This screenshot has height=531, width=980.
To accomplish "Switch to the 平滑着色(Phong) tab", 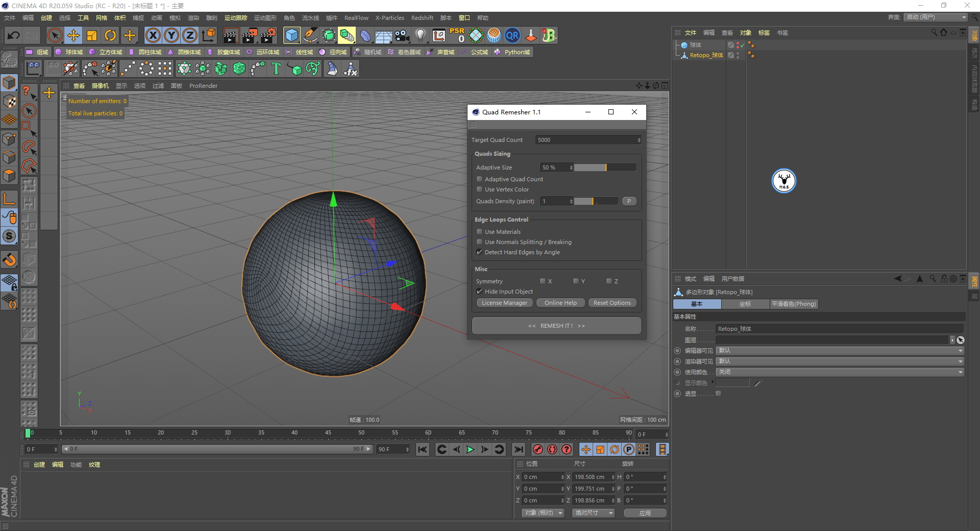I will [794, 304].
